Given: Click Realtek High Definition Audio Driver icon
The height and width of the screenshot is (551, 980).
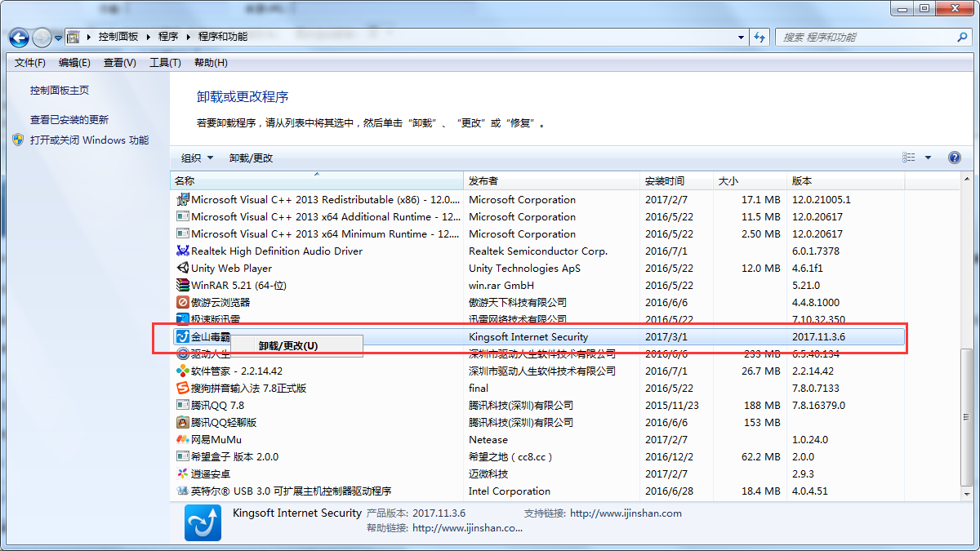Looking at the screenshot, I should coord(183,251).
